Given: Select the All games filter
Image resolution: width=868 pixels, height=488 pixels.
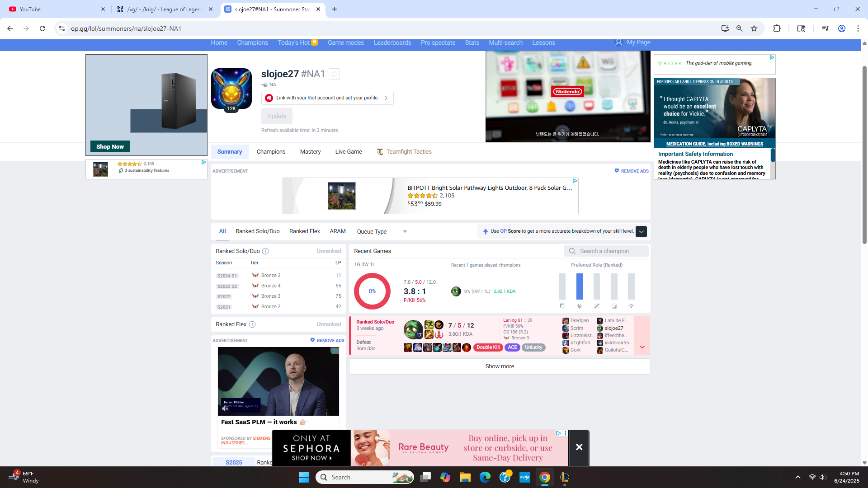Looking at the screenshot, I should 222,231.
